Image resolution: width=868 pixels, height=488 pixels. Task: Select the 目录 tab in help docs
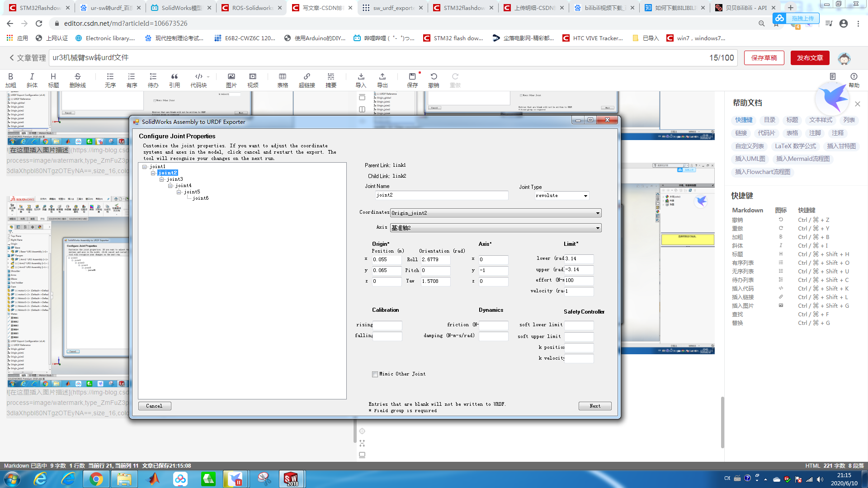tap(769, 120)
